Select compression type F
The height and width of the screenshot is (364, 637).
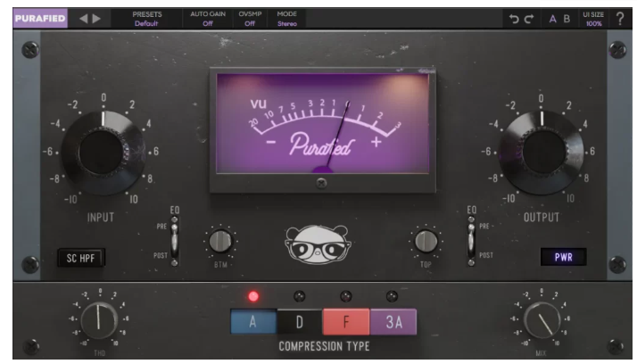[346, 322]
